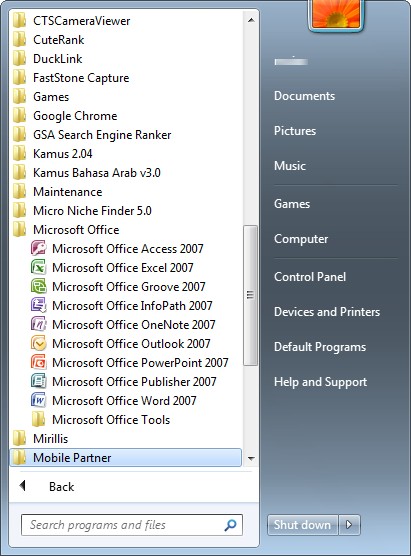Open the Microsoft Office Excel 2007 icon
This screenshot has width=411, height=556.
tap(38, 267)
